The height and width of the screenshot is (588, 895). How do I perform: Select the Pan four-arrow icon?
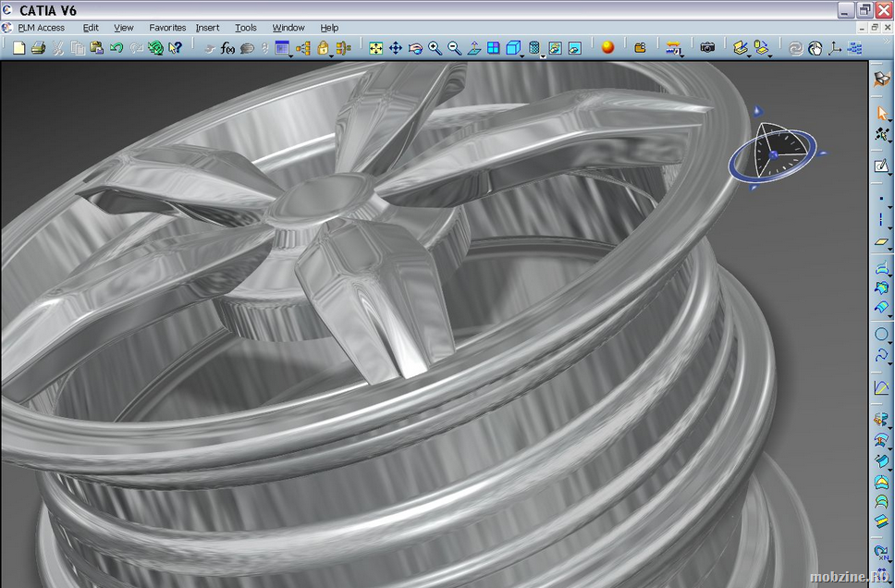pos(396,48)
